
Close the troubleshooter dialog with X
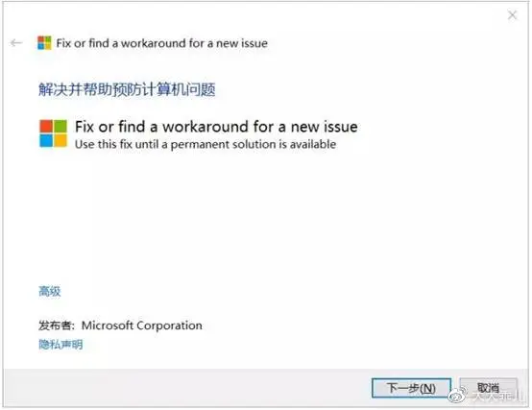click(x=512, y=15)
